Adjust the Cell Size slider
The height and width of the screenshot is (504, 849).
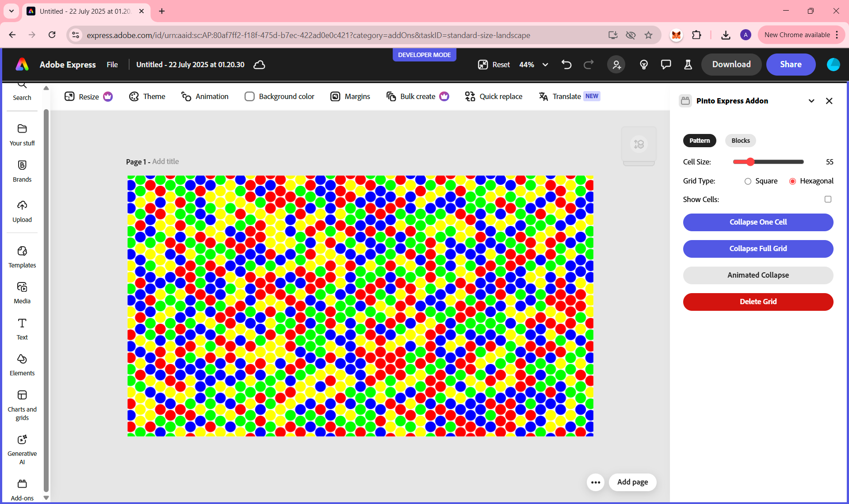coord(750,162)
